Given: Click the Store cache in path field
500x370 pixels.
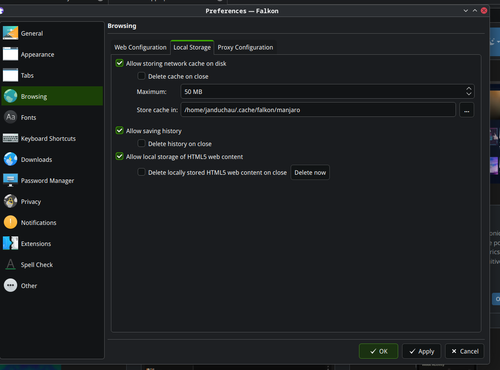Looking at the screenshot, I should pyautogui.click(x=318, y=110).
